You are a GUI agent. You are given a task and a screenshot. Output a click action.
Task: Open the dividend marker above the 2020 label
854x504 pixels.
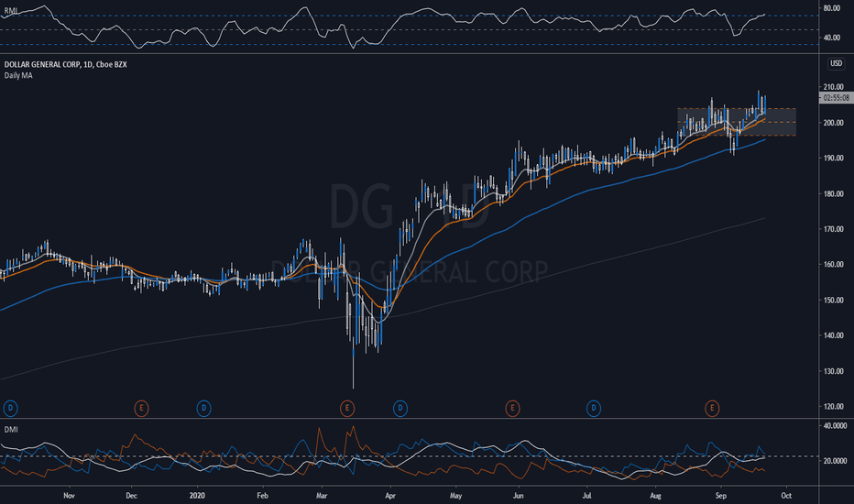[x=203, y=408]
